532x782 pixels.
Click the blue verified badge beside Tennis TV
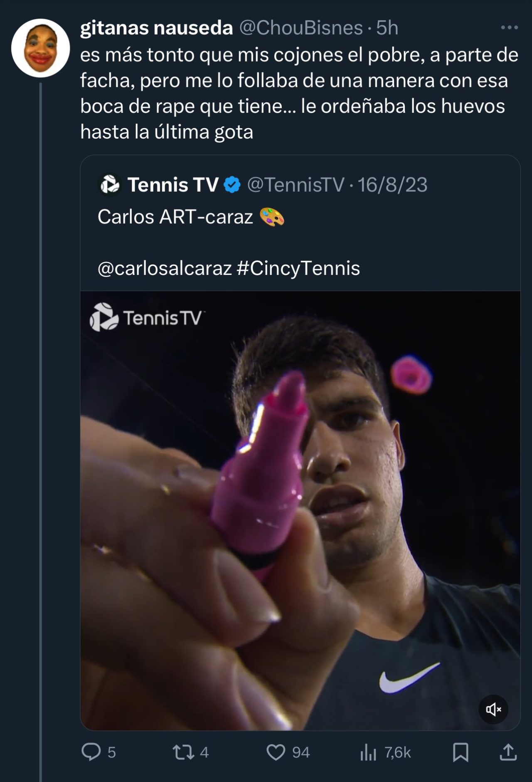coord(232,185)
